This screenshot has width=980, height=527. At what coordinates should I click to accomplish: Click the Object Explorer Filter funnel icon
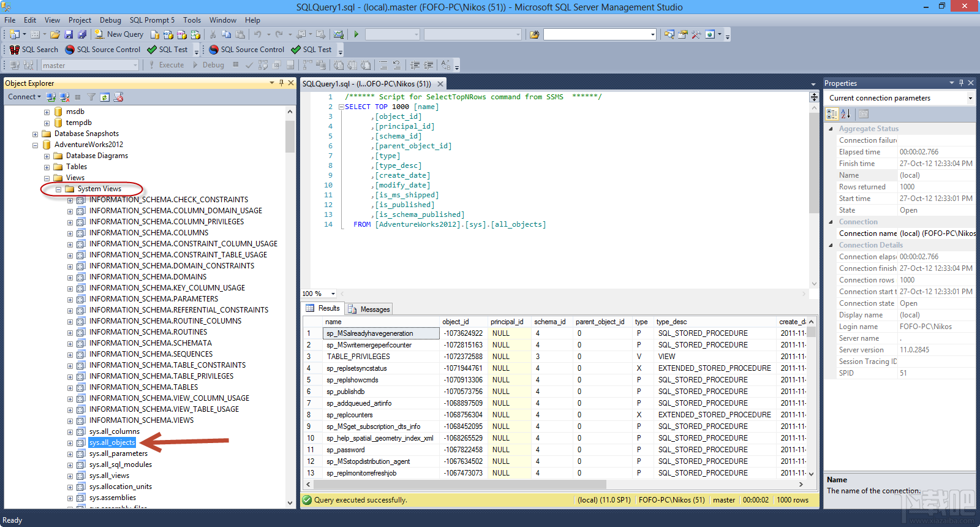coord(91,97)
